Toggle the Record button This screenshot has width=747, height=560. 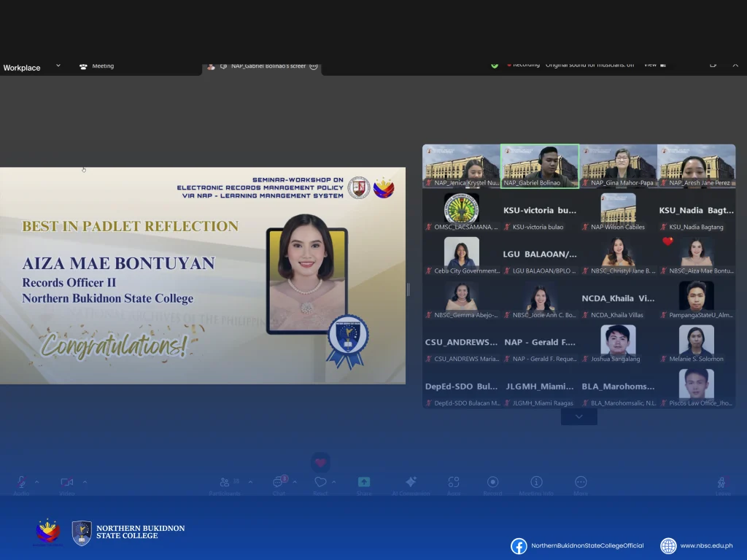(x=492, y=483)
